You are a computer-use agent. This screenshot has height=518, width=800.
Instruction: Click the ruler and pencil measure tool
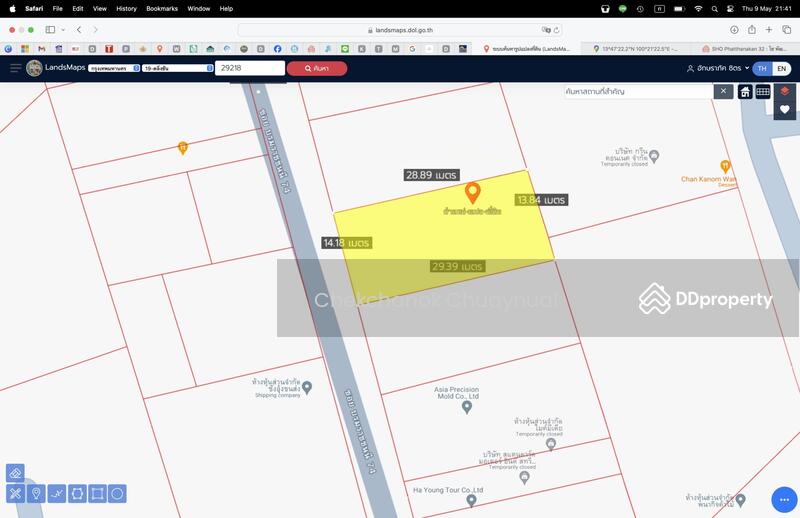[x=15, y=493]
